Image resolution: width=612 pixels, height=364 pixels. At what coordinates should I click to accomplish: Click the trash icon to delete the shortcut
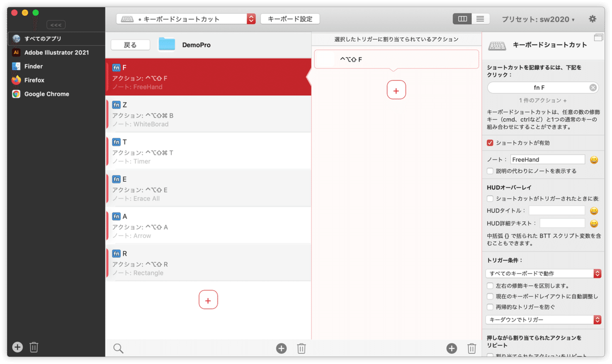[x=301, y=348]
